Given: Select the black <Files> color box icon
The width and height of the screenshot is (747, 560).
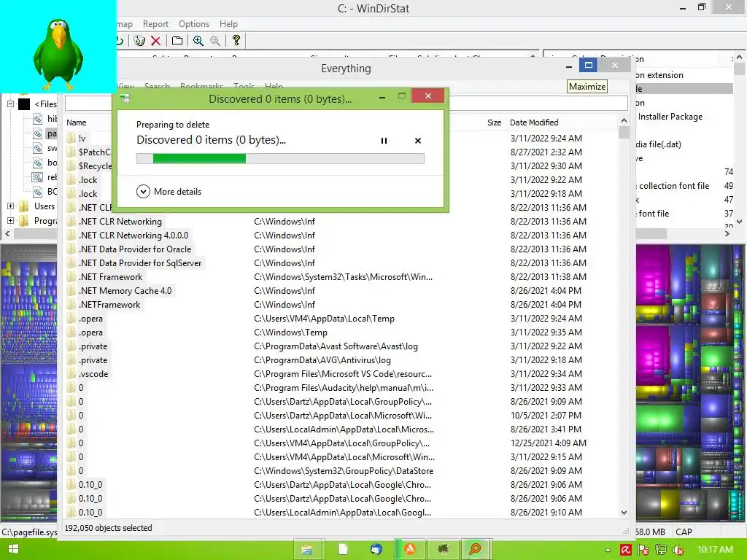Looking at the screenshot, I should pos(24,104).
